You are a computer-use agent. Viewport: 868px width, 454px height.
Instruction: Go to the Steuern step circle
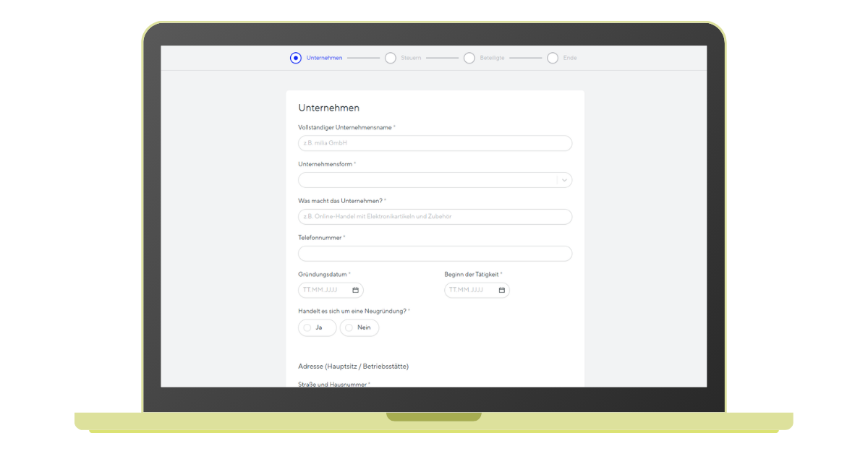pyautogui.click(x=391, y=58)
